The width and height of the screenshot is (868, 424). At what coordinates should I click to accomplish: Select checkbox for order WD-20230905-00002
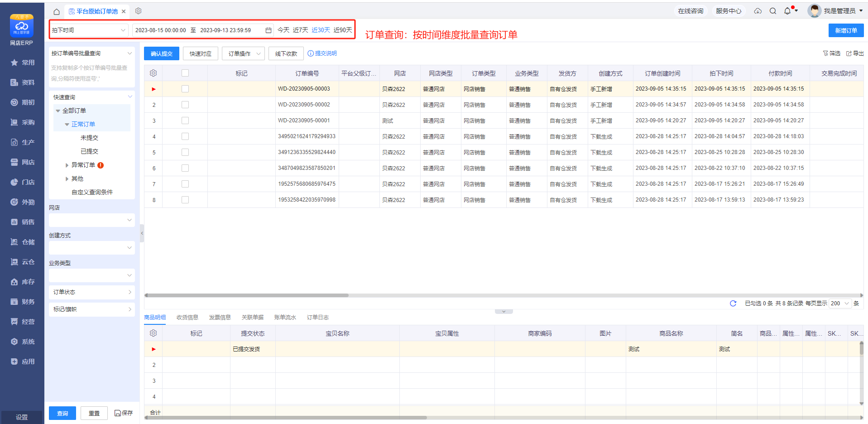pyautogui.click(x=185, y=105)
